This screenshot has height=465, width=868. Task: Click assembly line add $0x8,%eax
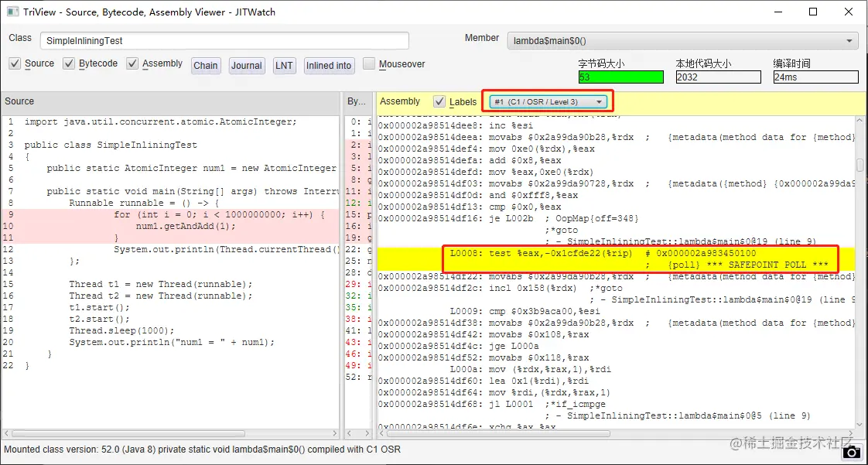click(x=616, y=160)
